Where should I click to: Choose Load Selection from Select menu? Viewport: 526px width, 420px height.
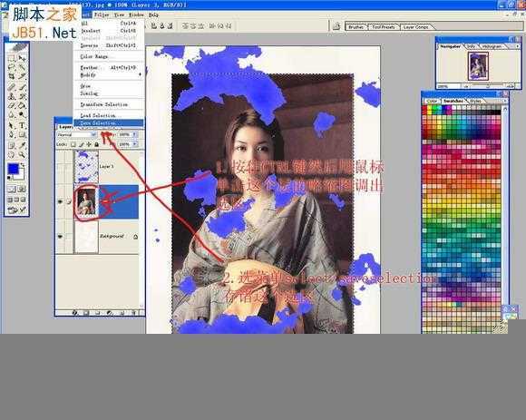(x=109, y=115)
